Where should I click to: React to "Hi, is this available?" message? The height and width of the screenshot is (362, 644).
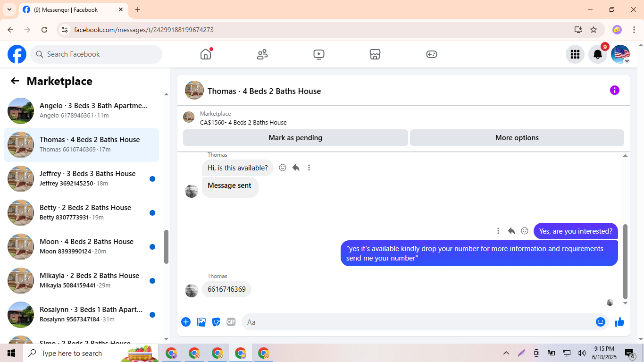(283, 168)
